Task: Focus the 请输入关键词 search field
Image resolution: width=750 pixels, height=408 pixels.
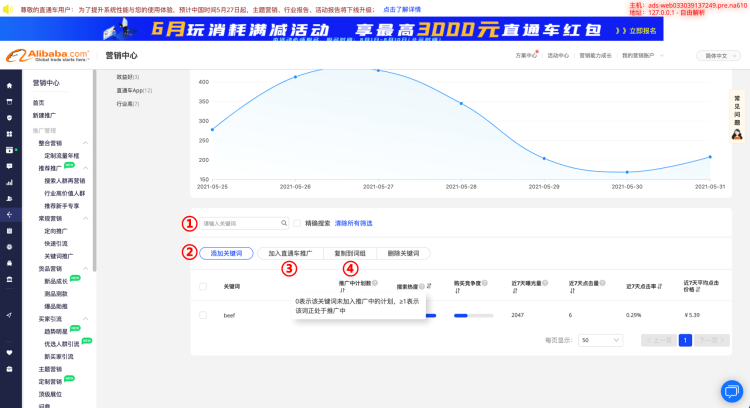Action: coord(238,224)
